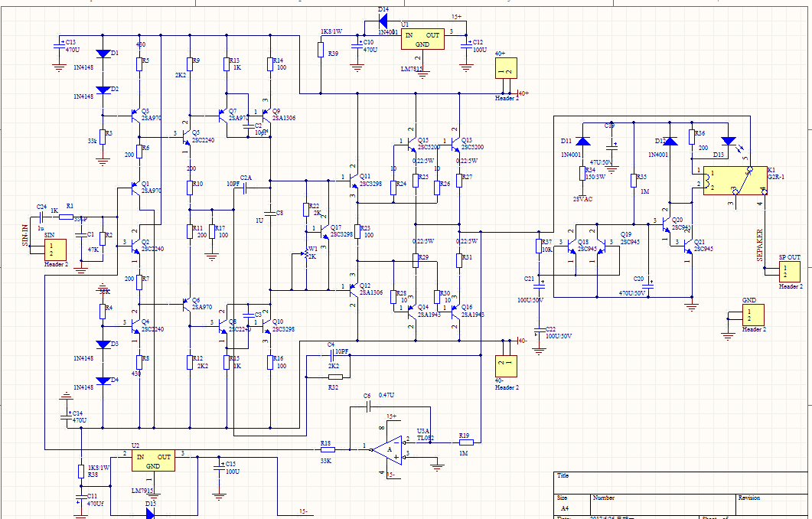Viewport: 812px width, 519px height.
Task: Click the Revision field in title block
Action: [771, 504]
